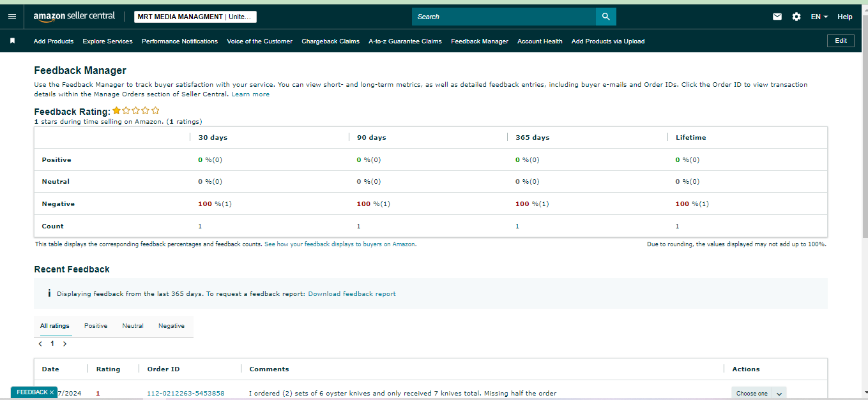Image resolution: width=868 pixels, height=400 pixels.
Task: Click the 30 days column header
Action: (213, 138)
